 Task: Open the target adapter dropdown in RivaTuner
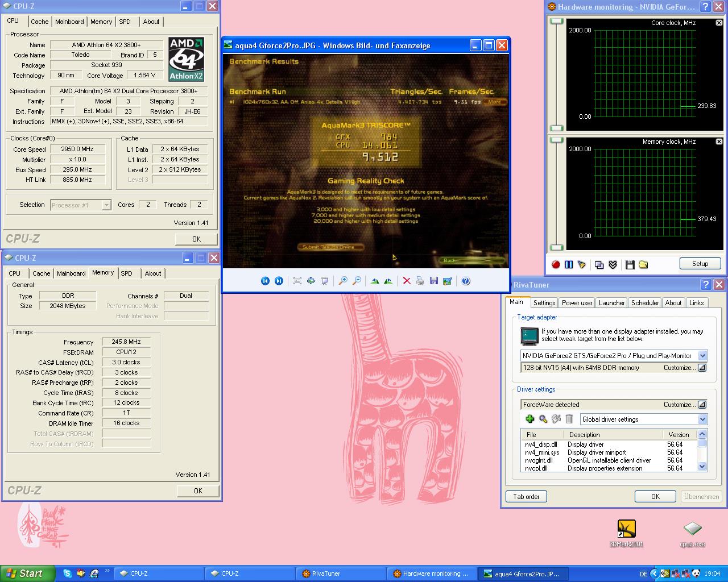[702, 356]
